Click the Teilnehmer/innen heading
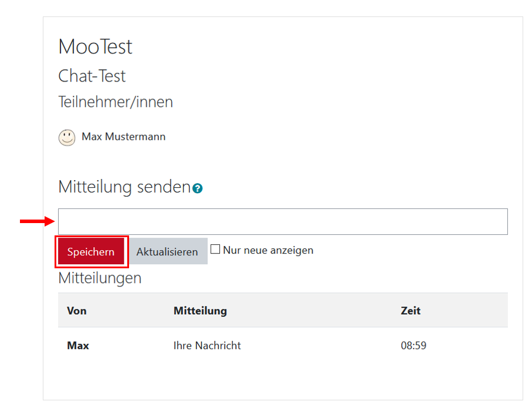Image resolution: width=532 pixels, height=408 pixels. [x=115, y=102]
